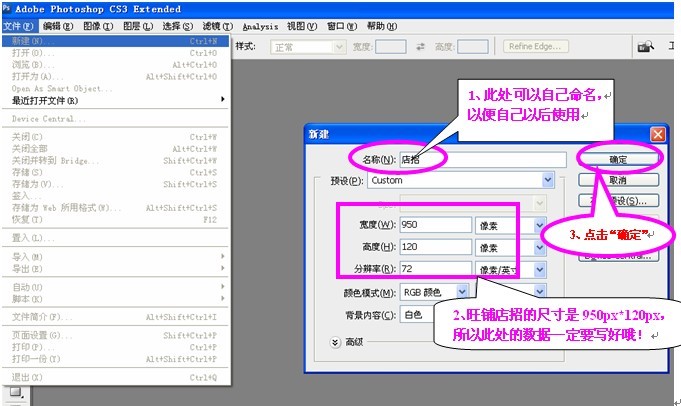Choose Device Central... in the File menu

(116, 119)
